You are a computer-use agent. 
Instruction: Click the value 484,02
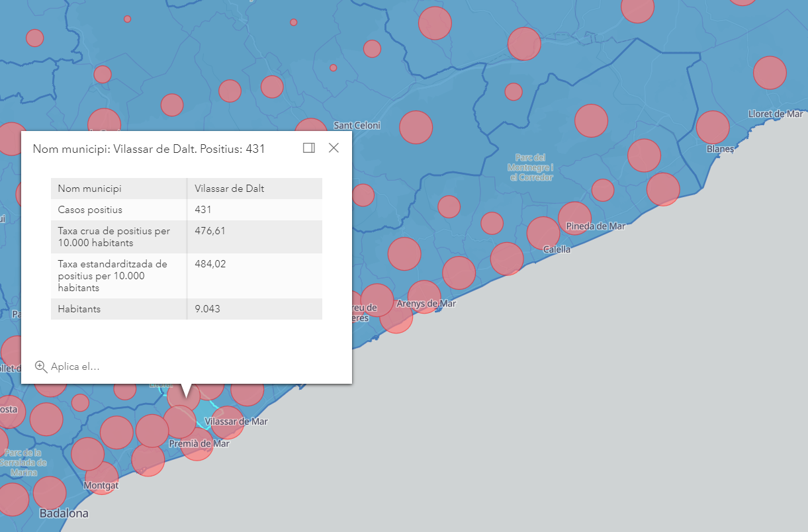pos(210,264)
